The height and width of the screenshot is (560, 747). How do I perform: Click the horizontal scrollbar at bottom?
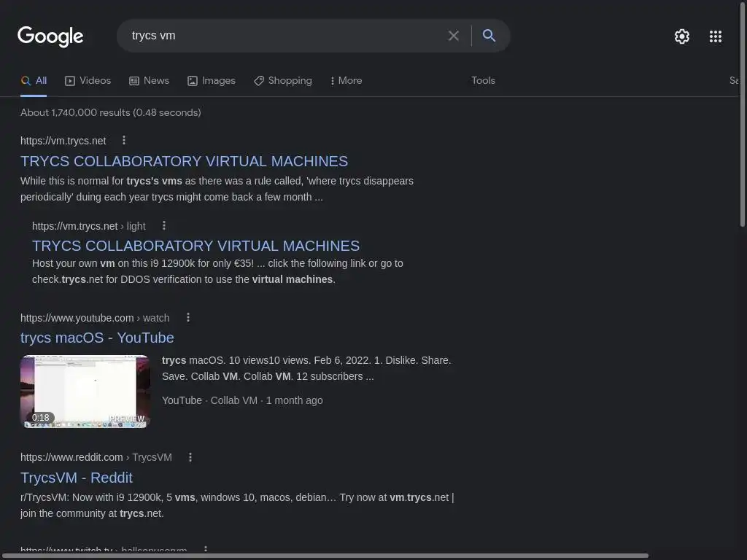coord(324,556)
